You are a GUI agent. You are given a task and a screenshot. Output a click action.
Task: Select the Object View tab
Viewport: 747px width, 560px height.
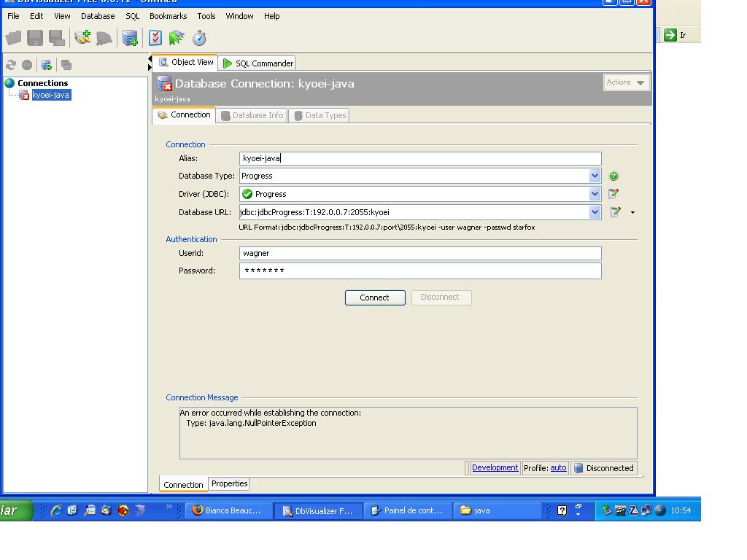click(x=186, y=63)
